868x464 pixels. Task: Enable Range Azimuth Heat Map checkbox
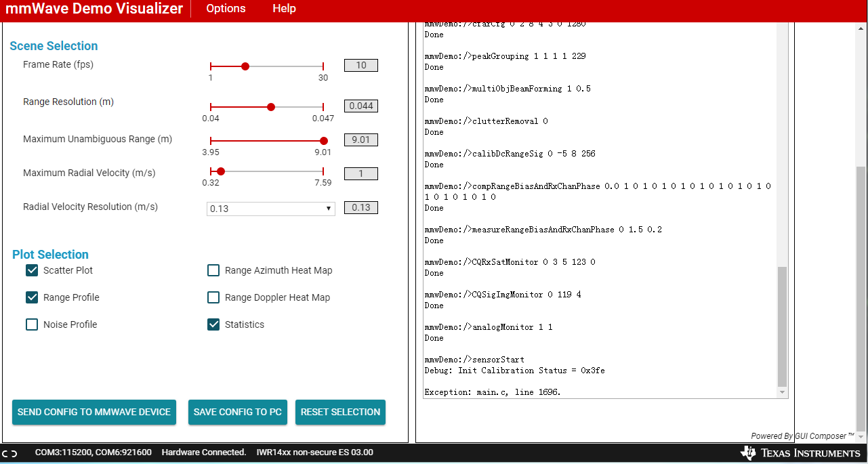(213, 270)
